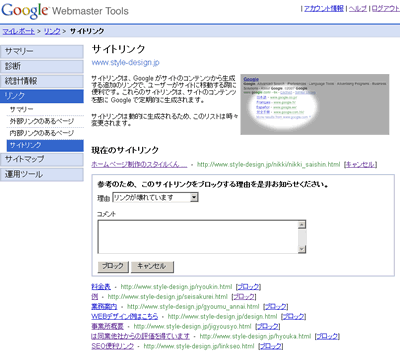
Task: Click nikki_saishin.html URL text
Action: click(268, 164)
